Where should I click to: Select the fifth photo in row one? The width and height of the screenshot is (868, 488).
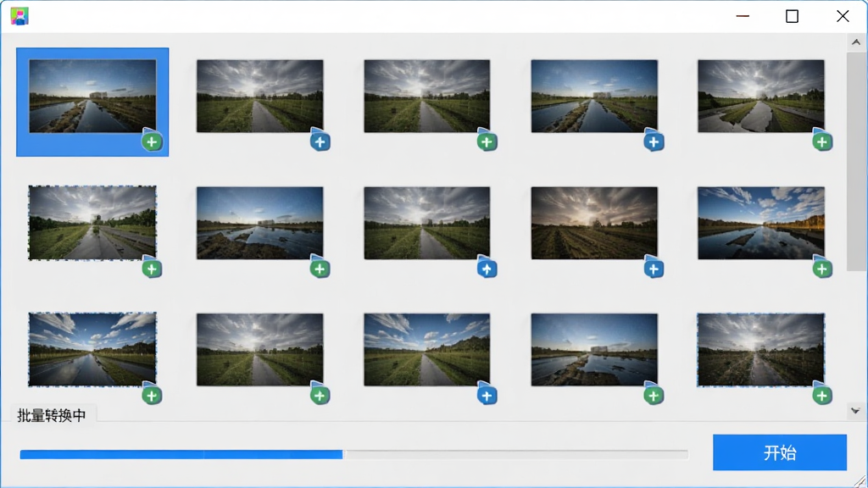point(761,97)
